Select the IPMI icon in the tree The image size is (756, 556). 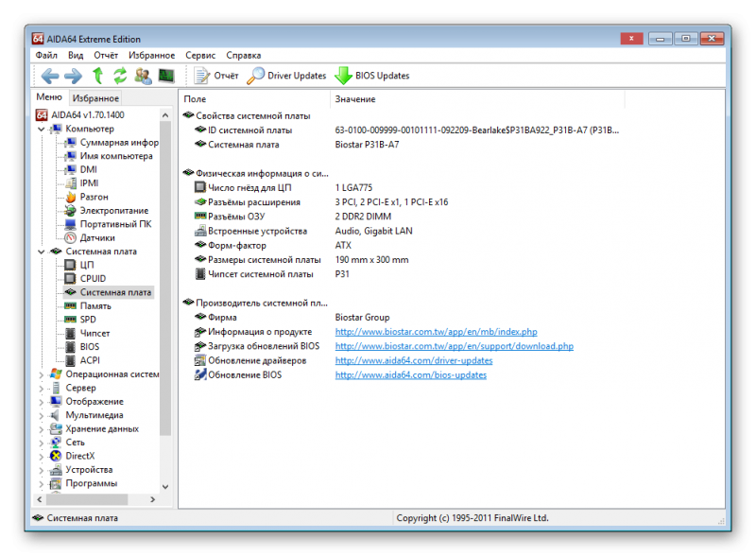click(x=71, y=183)
